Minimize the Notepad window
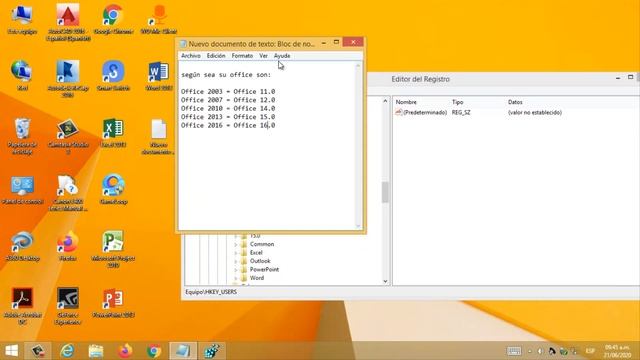This screenshot has height=360, width=640. [x=324, y=42]
